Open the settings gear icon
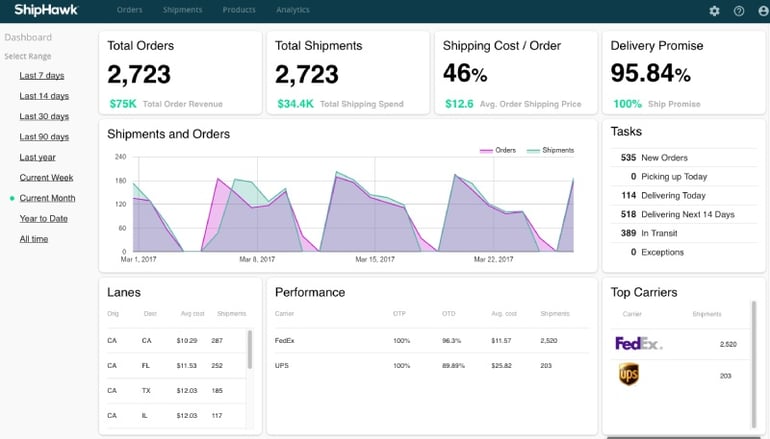 (715, 10)
